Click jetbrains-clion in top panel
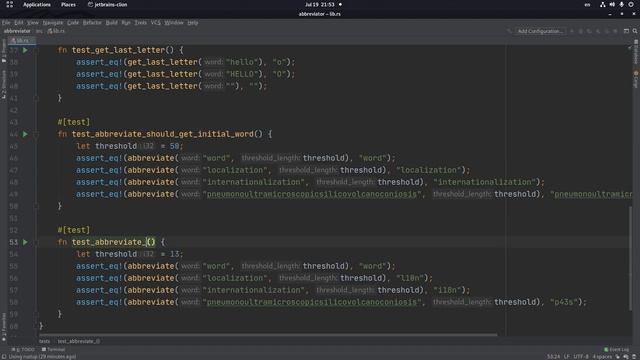640x360 pixels. pos(107,4)
